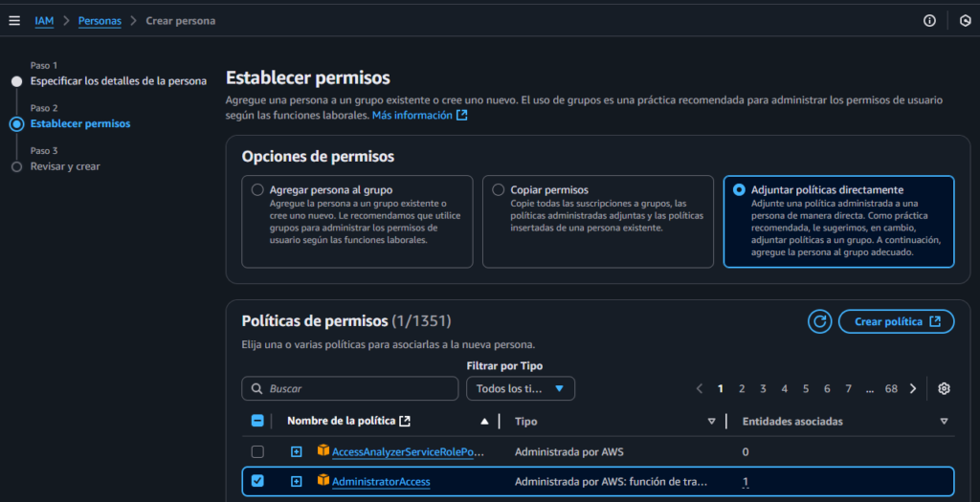The width and height of the screenshot is (980, 502).
Task: Open the info panel icon
Action: tap(929, 21)
